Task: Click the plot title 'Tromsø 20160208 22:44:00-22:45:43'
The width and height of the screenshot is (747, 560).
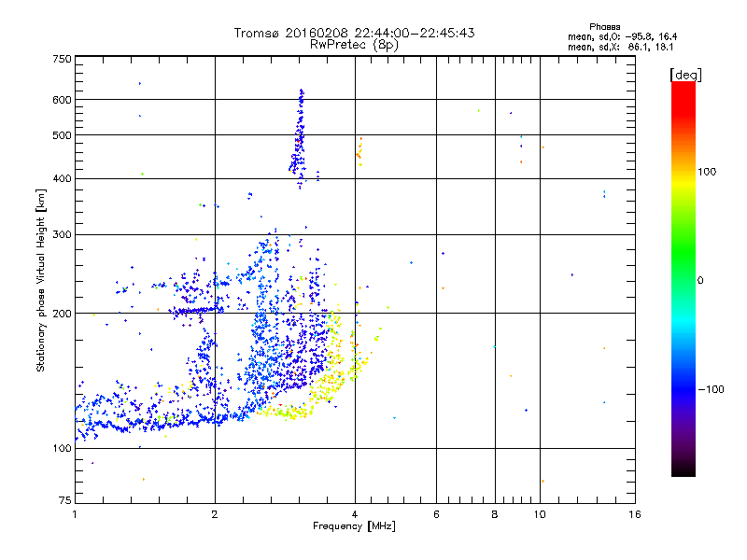Action: tap(354, 33)
